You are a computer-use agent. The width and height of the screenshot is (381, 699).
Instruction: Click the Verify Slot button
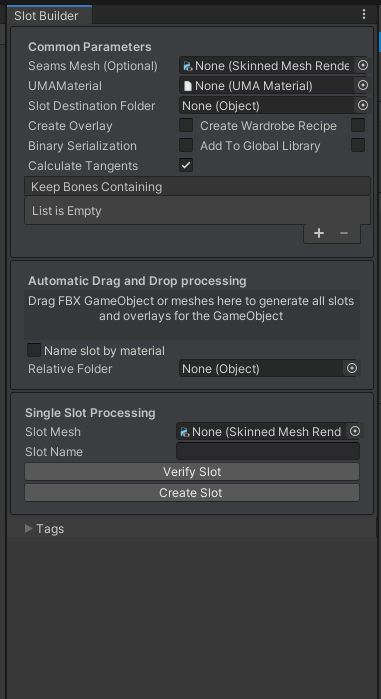192,472
